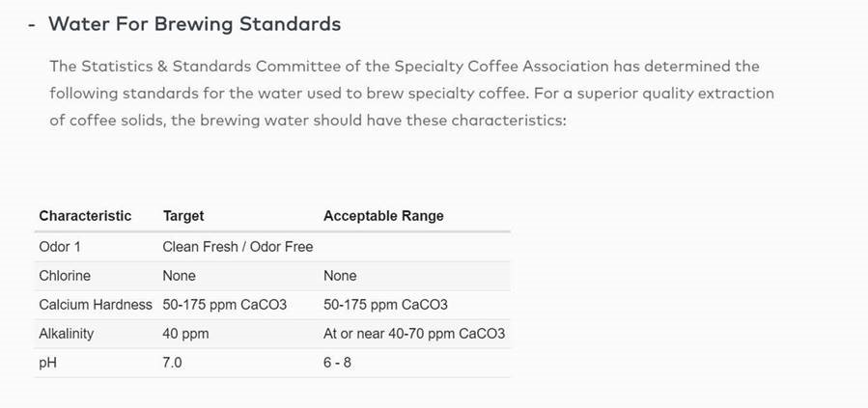The height and width of the screenshot is (408, 868).
Task: Click the At or near 40-70 ppm cell
Action: [x=414, y=334]
